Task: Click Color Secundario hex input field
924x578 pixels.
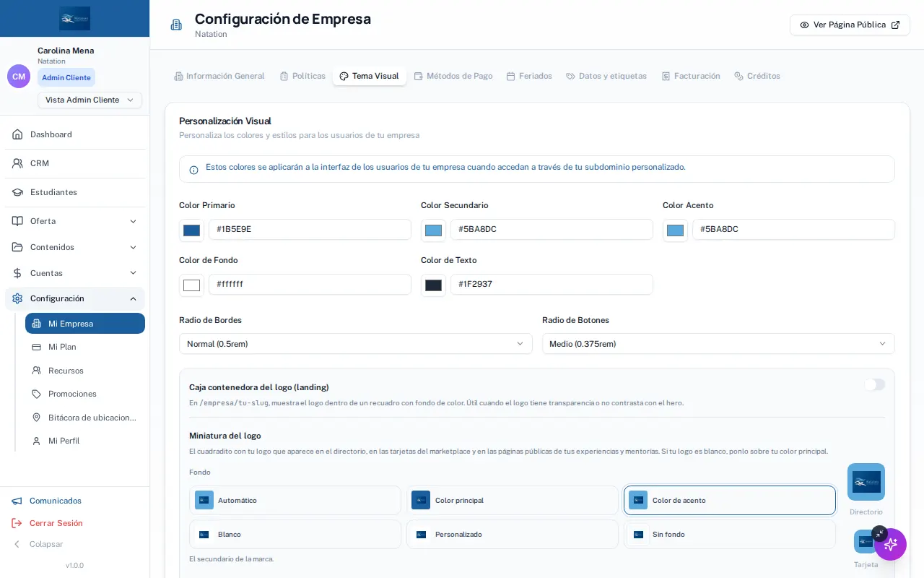Action: pyautogui.click(x=552, y=230)
